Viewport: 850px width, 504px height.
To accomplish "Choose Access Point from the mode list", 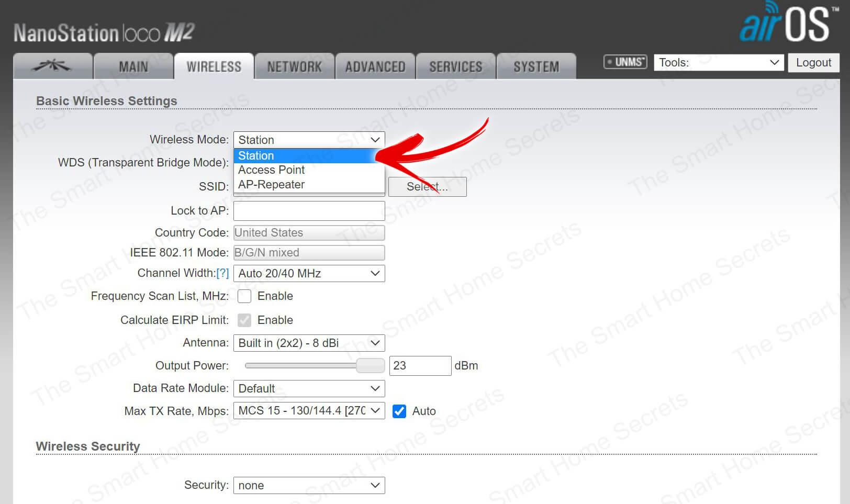I will [272, 170].
